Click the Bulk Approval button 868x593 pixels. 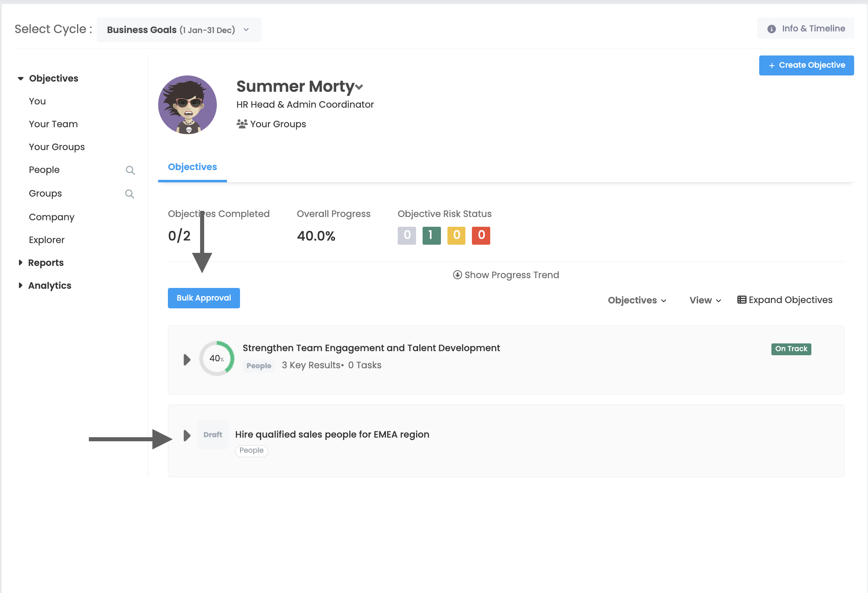tap(204, 298)
